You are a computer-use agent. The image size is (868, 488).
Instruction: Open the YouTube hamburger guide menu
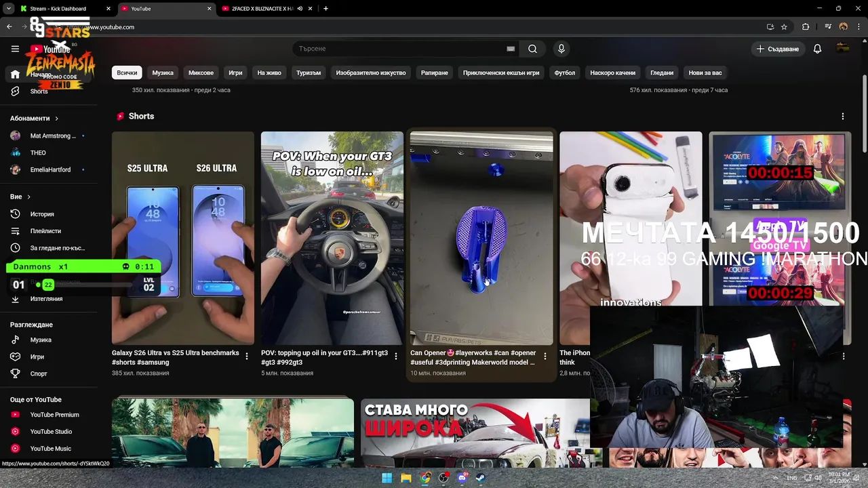coord(15,49)
